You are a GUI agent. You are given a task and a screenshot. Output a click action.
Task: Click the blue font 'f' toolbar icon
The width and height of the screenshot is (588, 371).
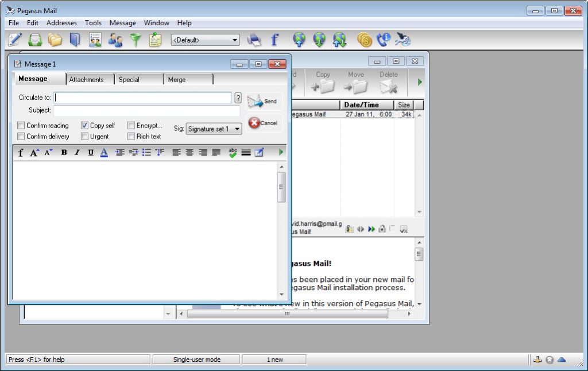(x=274, y=40)
